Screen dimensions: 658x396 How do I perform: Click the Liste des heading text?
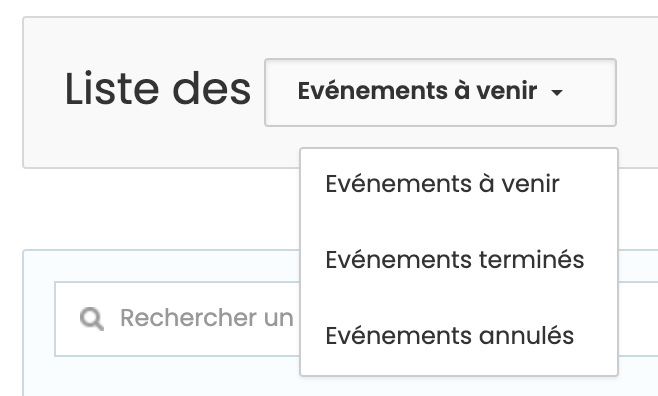[158, 89]
